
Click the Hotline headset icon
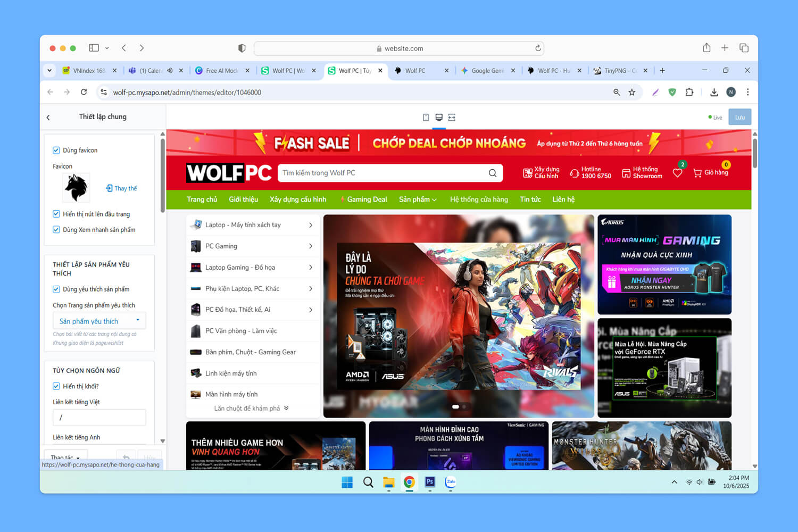tap(575, 173)
